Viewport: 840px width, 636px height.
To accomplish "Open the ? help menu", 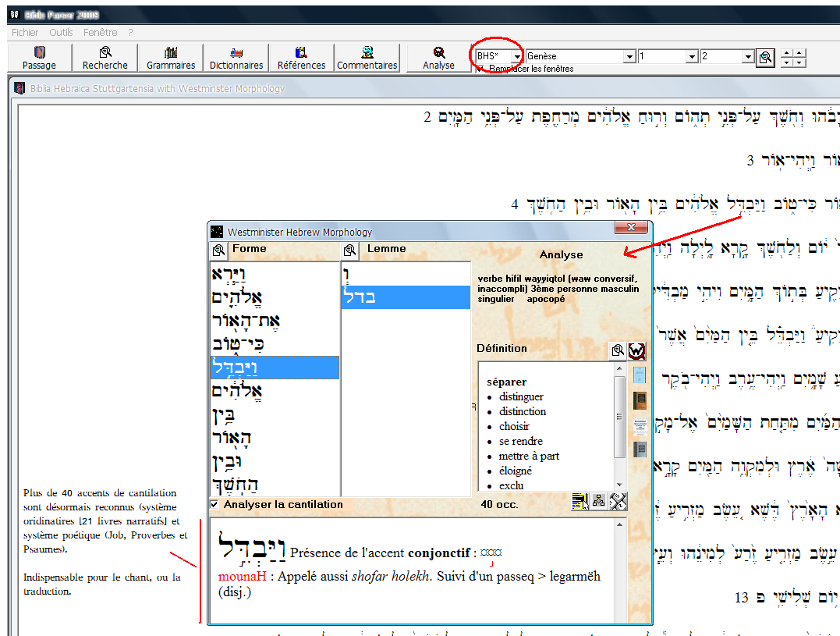I will pyautogui.click(x=131, y=33).
